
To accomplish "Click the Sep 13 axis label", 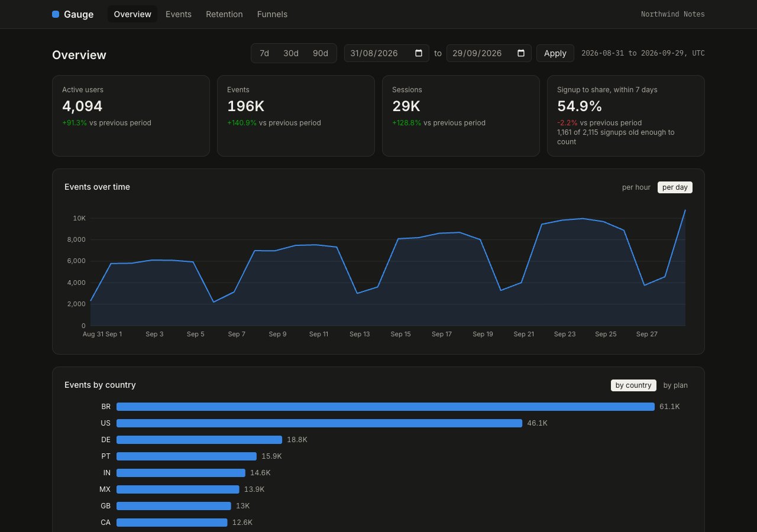I will click(360, 334).
